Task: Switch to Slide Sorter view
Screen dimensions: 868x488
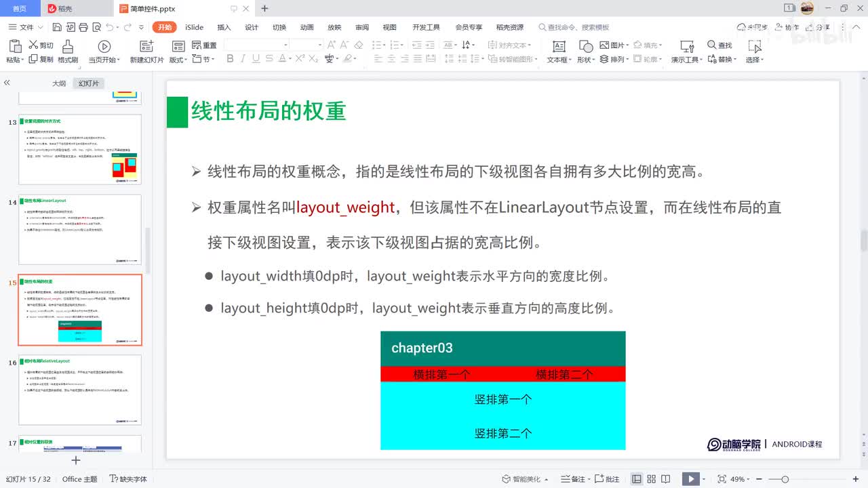Action: (x=652, y=479)
